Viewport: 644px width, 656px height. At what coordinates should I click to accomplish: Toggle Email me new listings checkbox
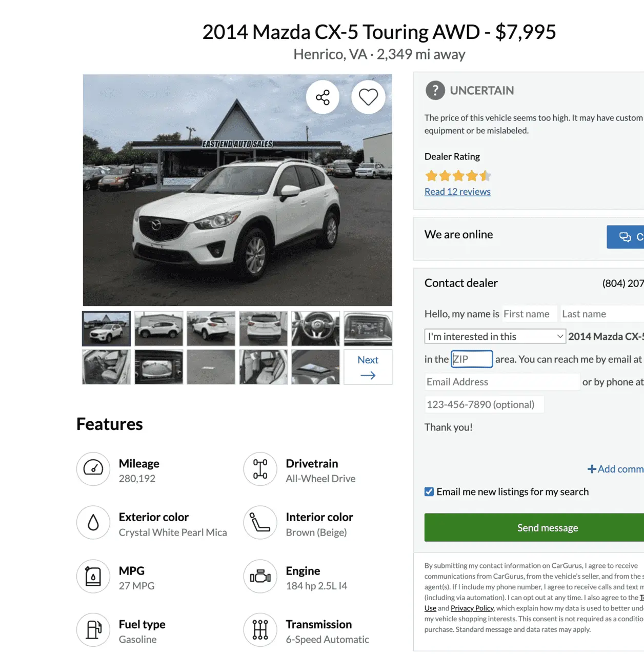click(429, 492)
